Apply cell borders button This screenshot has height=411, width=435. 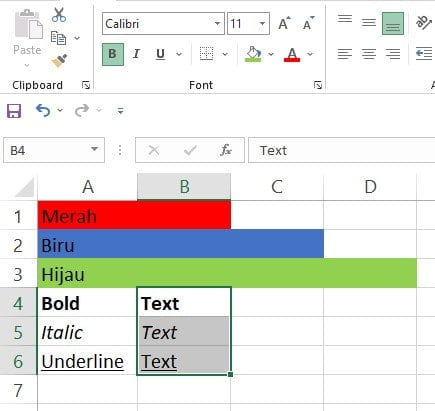click(206, 54)
